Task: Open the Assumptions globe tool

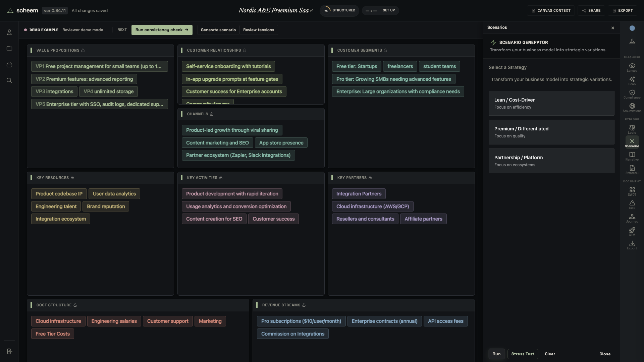Action: point(632,108)
